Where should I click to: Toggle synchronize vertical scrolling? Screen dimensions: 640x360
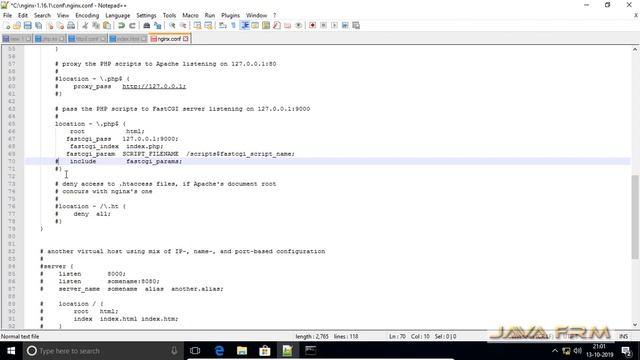[x=197, y=25]
